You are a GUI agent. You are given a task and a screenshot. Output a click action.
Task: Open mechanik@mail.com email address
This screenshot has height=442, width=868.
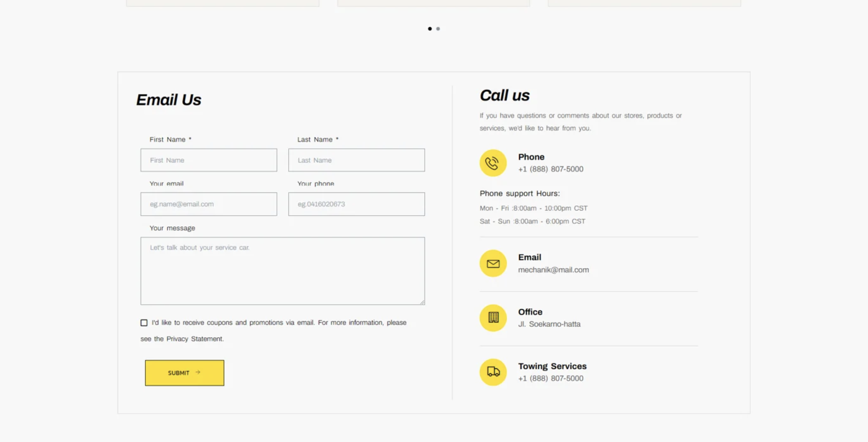pyautogui.click(x=553, y=270)
